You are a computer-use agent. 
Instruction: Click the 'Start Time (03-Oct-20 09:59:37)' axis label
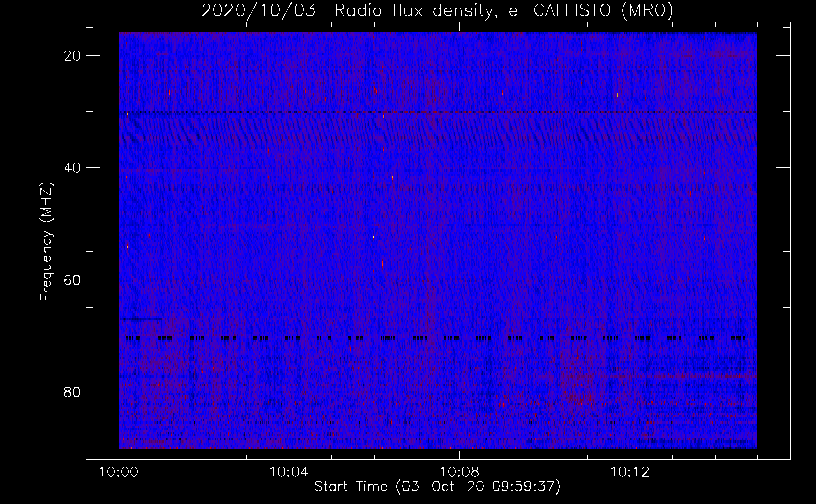[437, 487]
